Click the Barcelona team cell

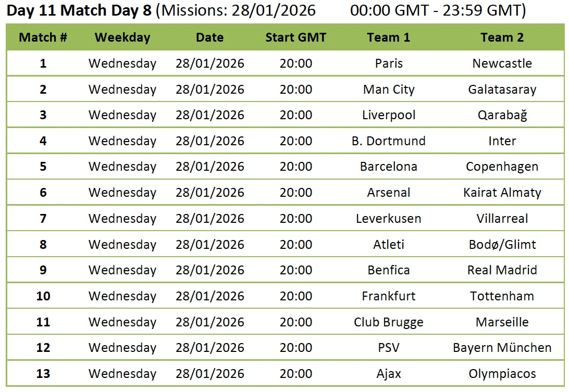(x=389, y=167)
